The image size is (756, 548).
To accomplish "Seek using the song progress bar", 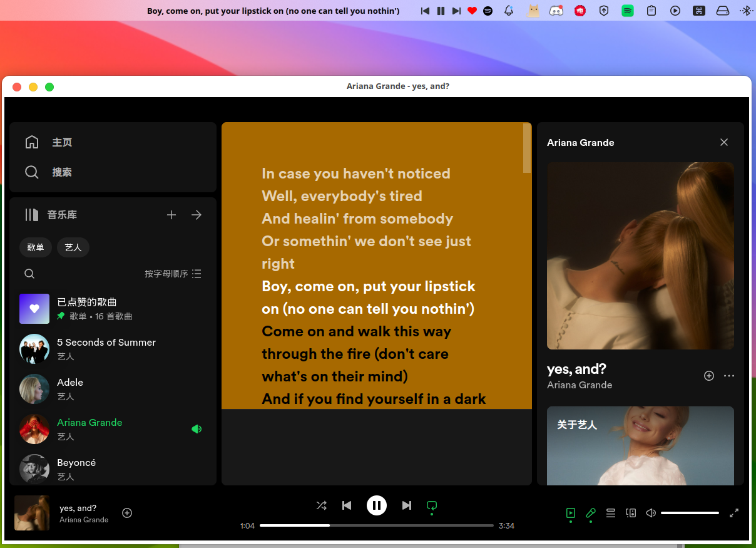I will tap(377, 525).
